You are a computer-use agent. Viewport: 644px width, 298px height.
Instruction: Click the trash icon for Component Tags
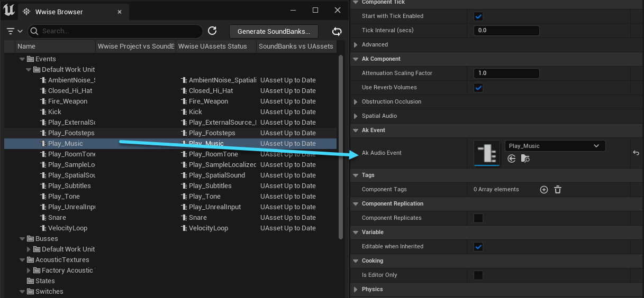(x=557, y=190)
